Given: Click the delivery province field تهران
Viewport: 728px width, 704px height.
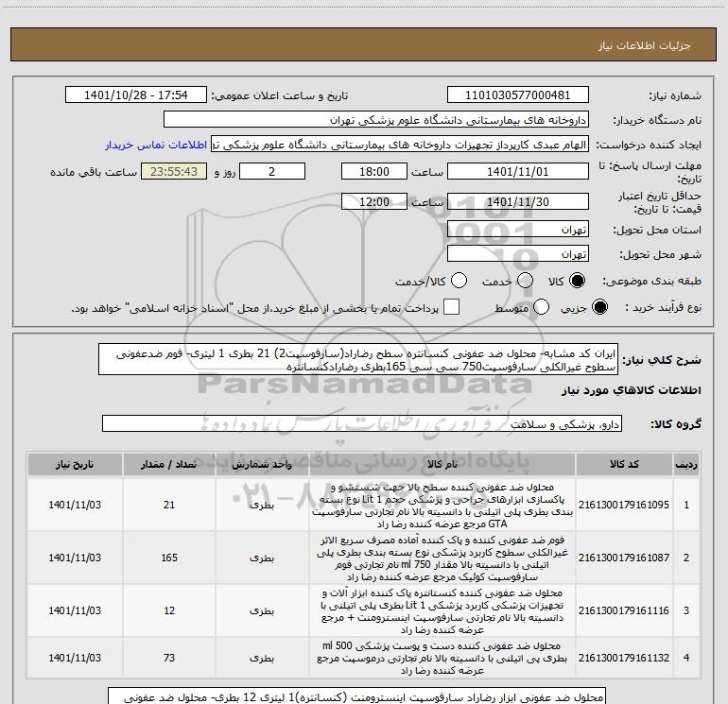Looking at the screenshot, I should (x=518, y=230).
